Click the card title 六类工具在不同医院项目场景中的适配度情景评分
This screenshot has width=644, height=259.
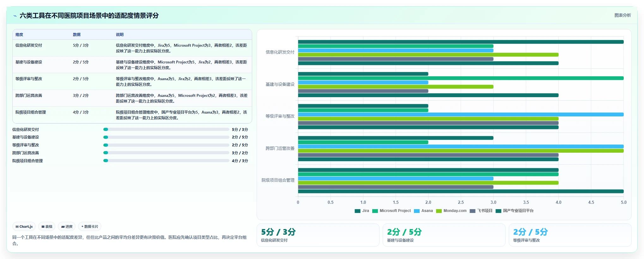pyautogui.click(x=89, y=15)
